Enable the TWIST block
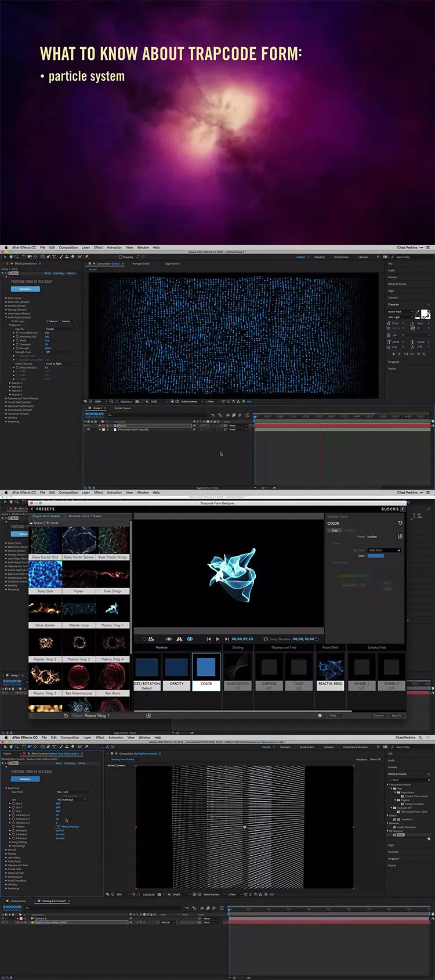 pyautogui.click(x=299, y=672)
